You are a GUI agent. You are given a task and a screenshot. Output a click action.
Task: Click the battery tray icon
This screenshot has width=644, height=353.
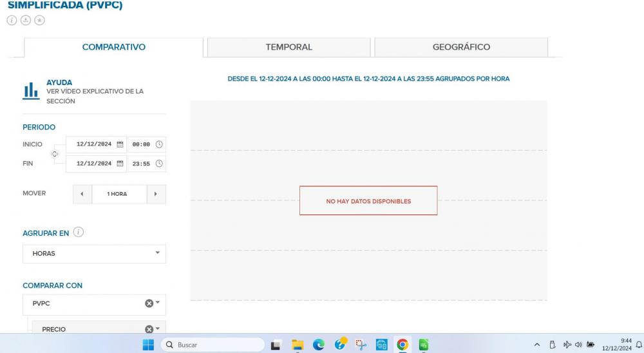click(x=590, y=345)
